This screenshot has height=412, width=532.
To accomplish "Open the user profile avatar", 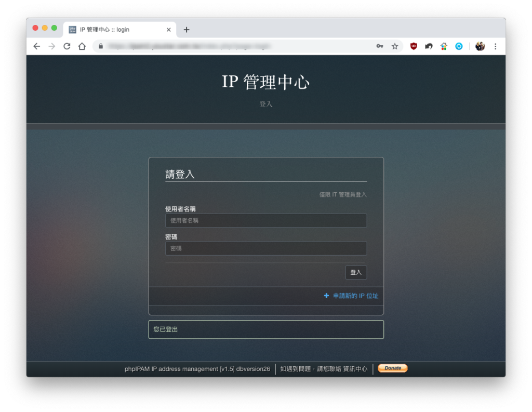I will [x=480, y=46].
